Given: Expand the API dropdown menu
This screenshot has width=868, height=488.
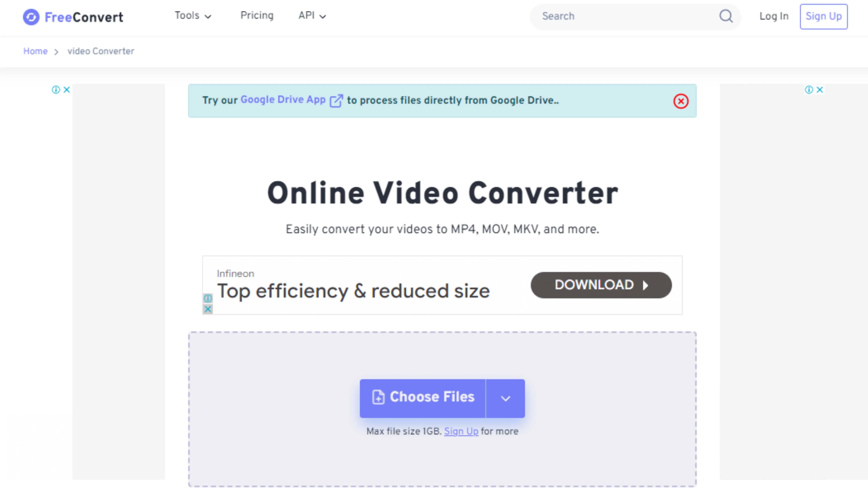Looking at the screenshot, I should [x=312, y=15].
